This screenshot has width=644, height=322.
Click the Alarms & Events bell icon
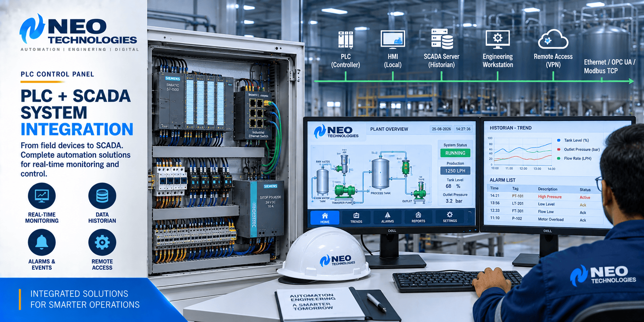pyautogui.click(x=42, y=242)
